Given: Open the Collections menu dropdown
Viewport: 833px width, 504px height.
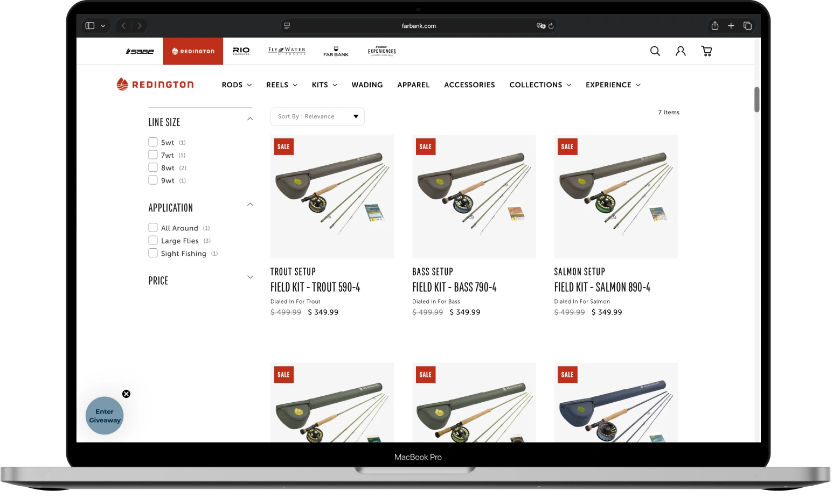Looking at the screenshot, I should click(540, 85).
